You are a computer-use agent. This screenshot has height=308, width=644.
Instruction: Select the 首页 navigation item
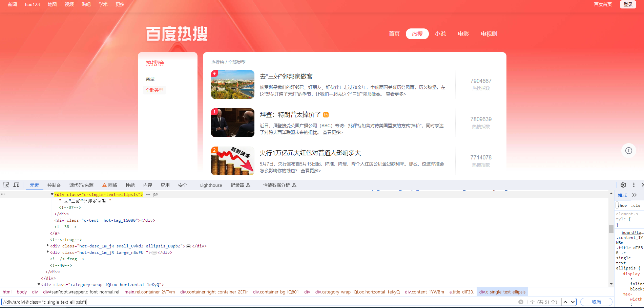(x=394, y=34)
